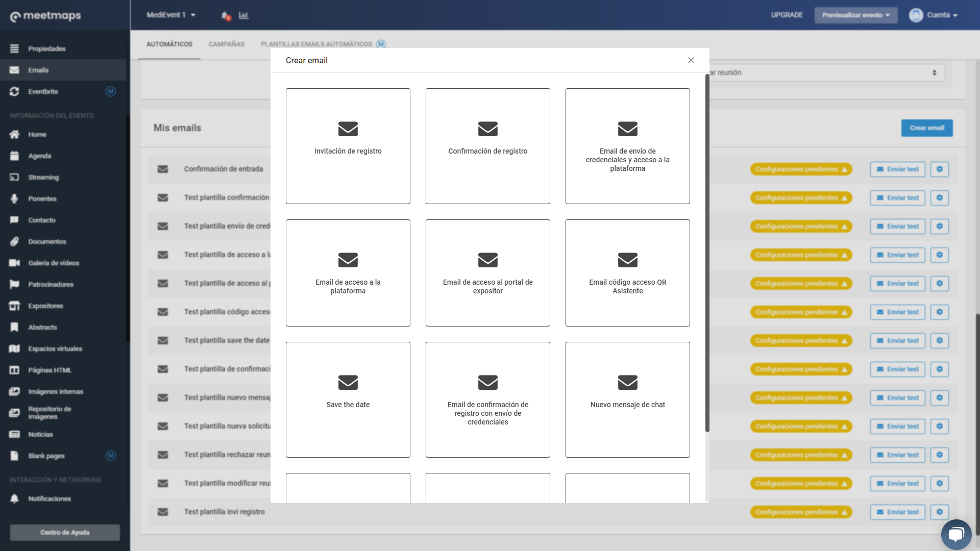Image resolution: width=980 pixels, height=551 pixels.
Task: Expand the MediEvent 1 event dropdown
Action: pos(171,15)
